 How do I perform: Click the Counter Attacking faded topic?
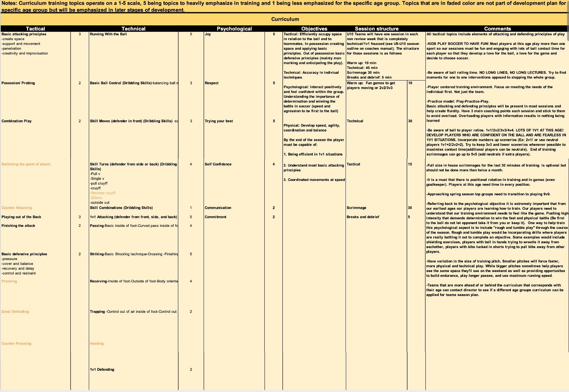[16, 208]
